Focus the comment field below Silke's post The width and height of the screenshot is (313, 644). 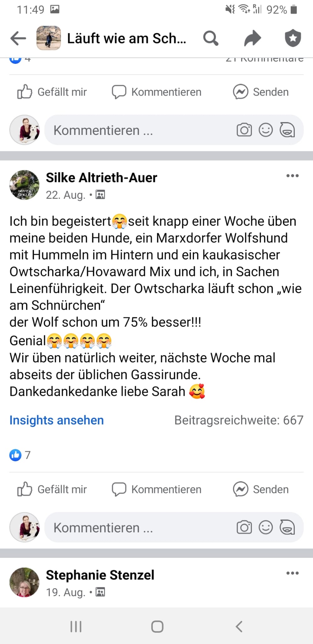click(x=174, y=527)
